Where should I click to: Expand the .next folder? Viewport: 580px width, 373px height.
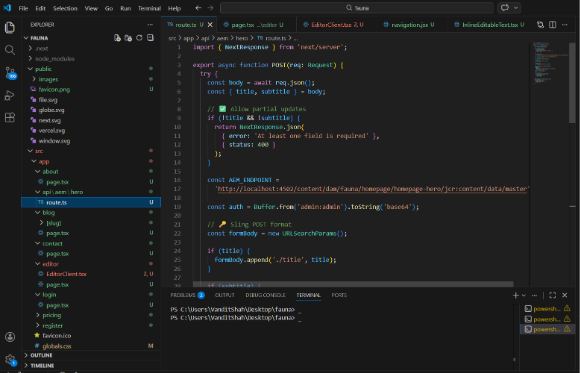pyautogui.click(x=30, y=48)
